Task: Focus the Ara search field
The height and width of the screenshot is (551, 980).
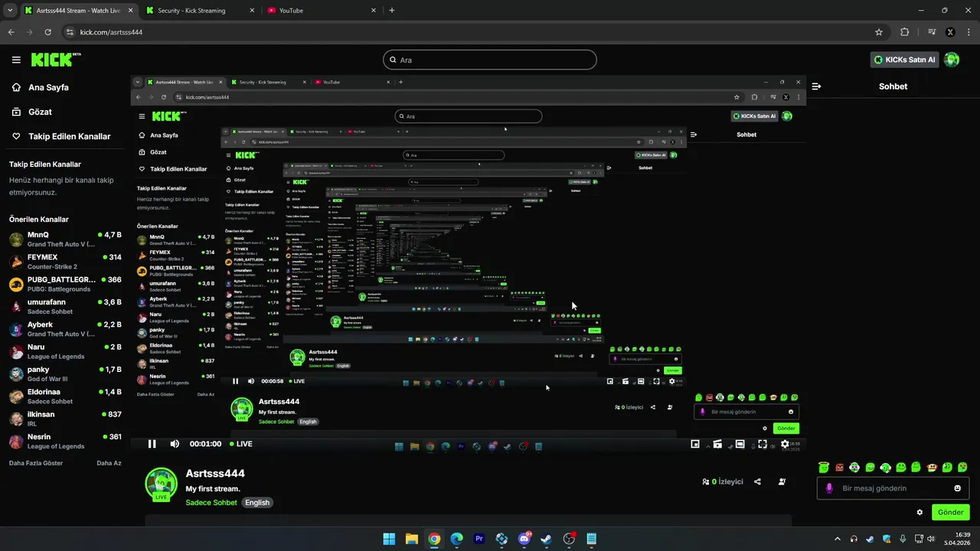Action: (x=490, y=60)
